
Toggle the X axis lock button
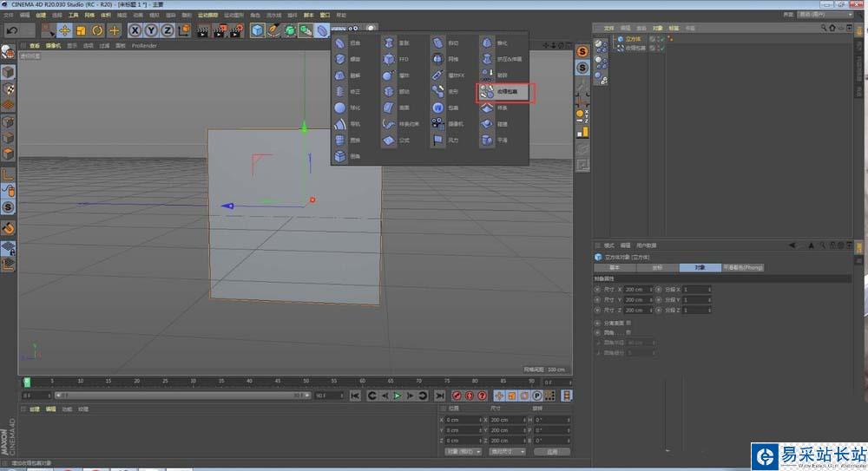135,30
